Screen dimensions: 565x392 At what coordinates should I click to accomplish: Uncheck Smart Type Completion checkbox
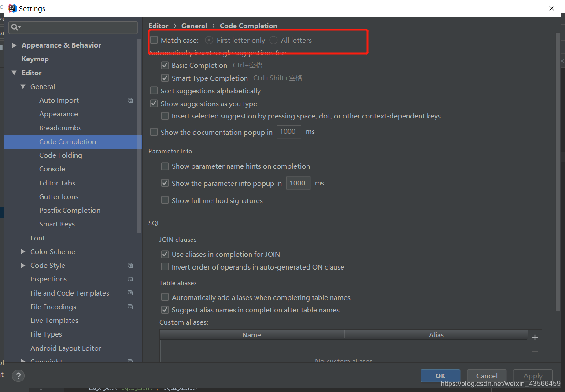tap(165, 78)
